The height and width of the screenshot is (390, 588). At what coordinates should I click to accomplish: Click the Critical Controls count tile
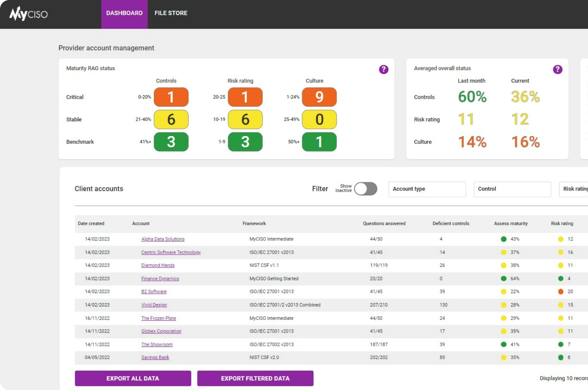point(171,97)
